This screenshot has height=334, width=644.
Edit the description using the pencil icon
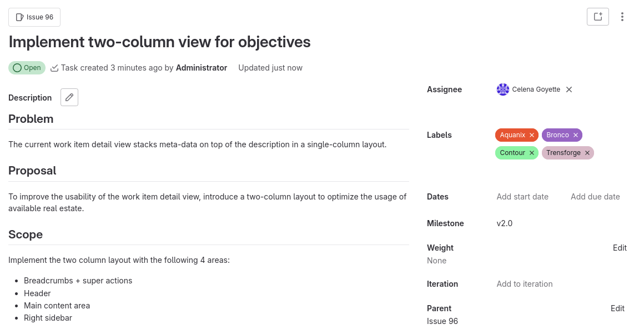(x=69, y=97)
